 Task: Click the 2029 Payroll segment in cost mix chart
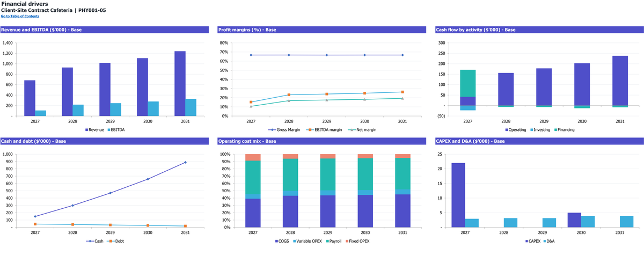[328, 174]
